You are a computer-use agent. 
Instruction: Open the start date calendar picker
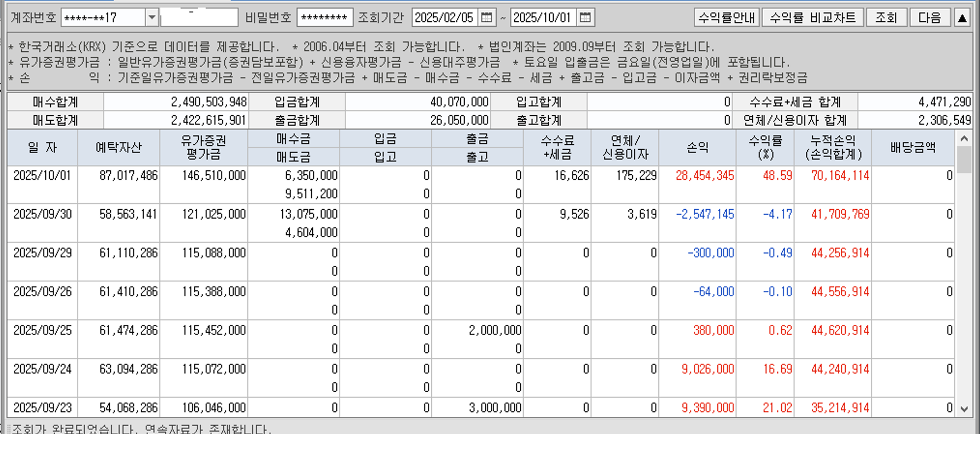tap(486, 17)
